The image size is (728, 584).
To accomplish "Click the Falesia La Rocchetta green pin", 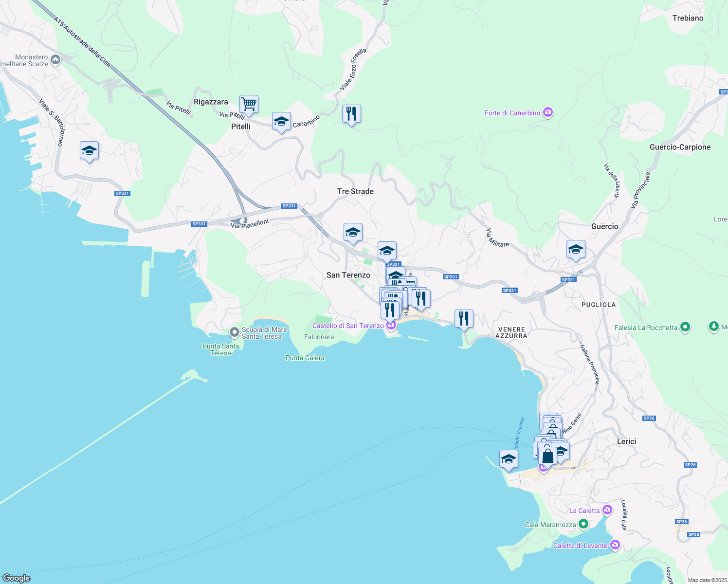I will tap(685, 327).
